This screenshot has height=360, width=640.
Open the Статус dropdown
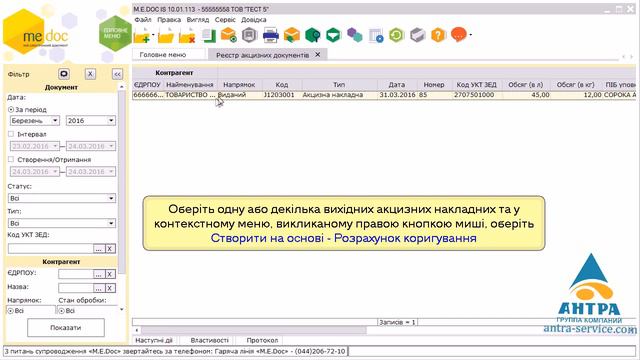tap(111, 198)
